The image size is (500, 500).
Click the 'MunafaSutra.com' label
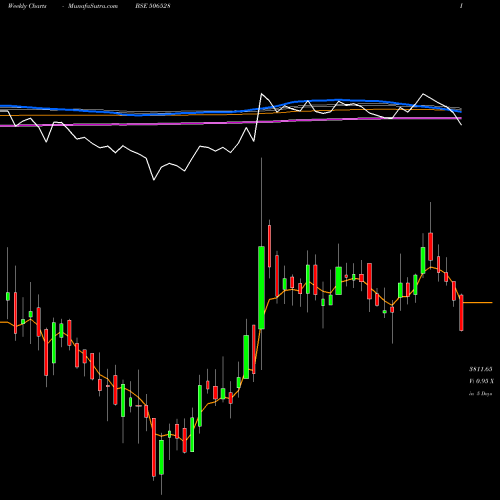click(93, 6)
